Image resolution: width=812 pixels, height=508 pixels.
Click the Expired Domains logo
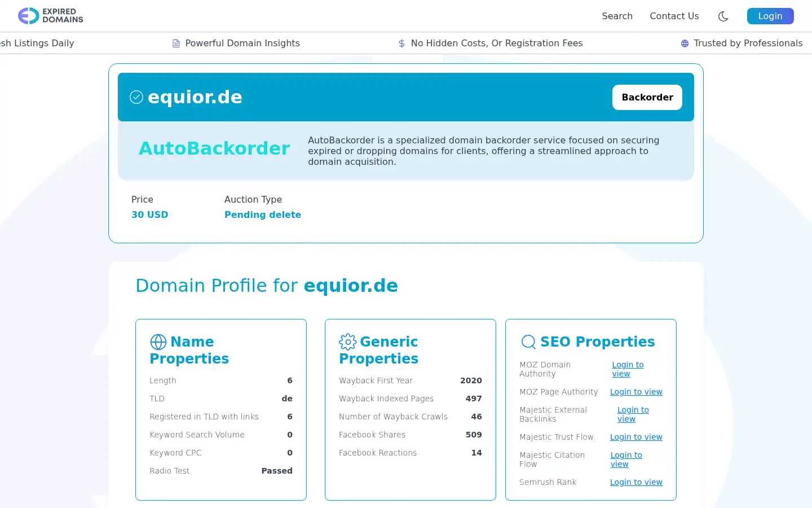coord(50,16)
